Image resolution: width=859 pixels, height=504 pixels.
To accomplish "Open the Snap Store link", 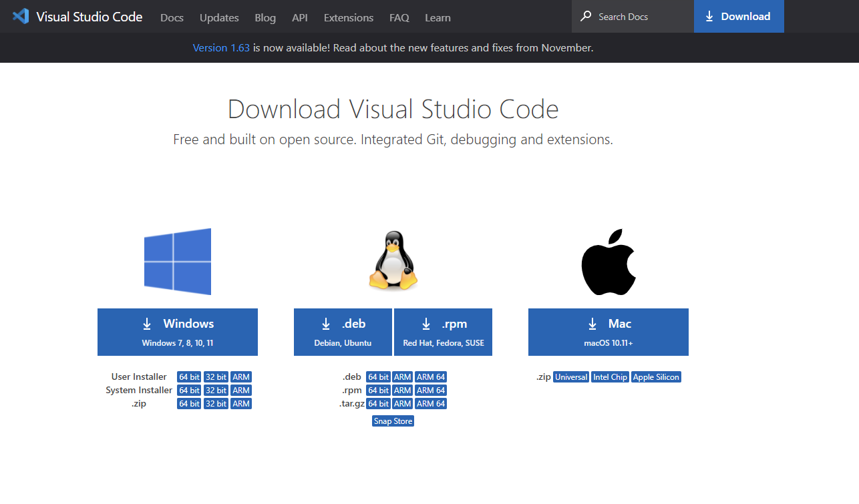I will tap(393, 421).
